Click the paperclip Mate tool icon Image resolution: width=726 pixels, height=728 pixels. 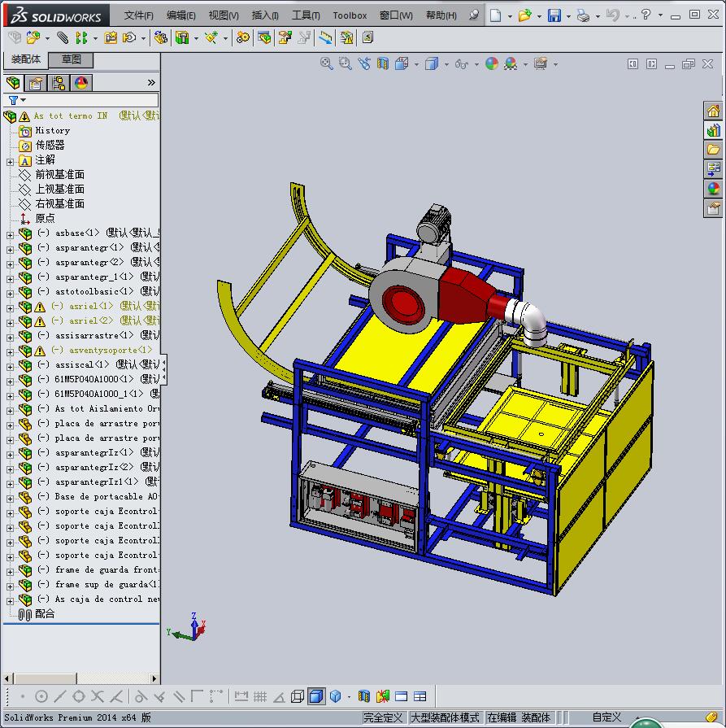63,37
